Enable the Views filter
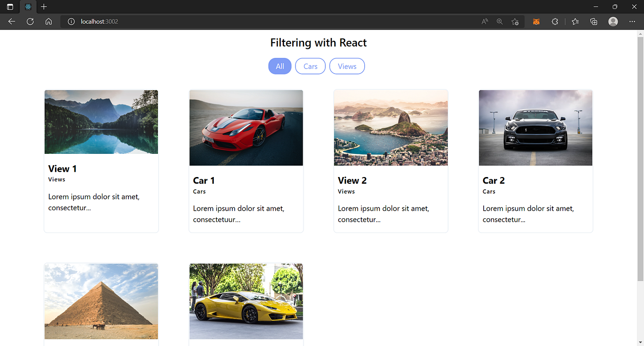 (x=347, y=66)
